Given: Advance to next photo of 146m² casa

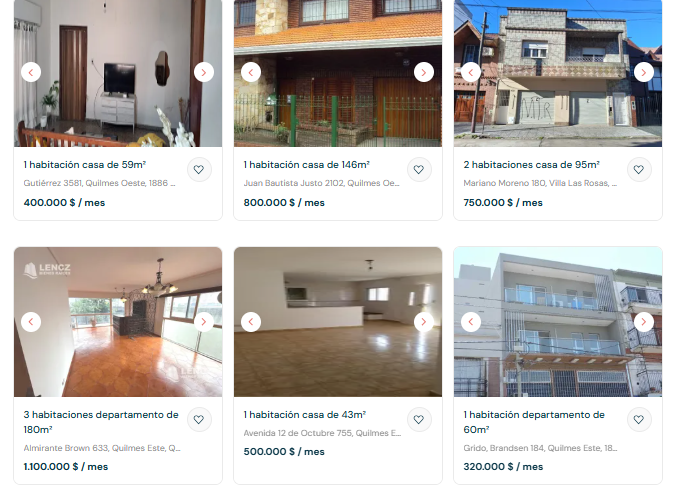Looking at the screenshot, I should (424, 72).
